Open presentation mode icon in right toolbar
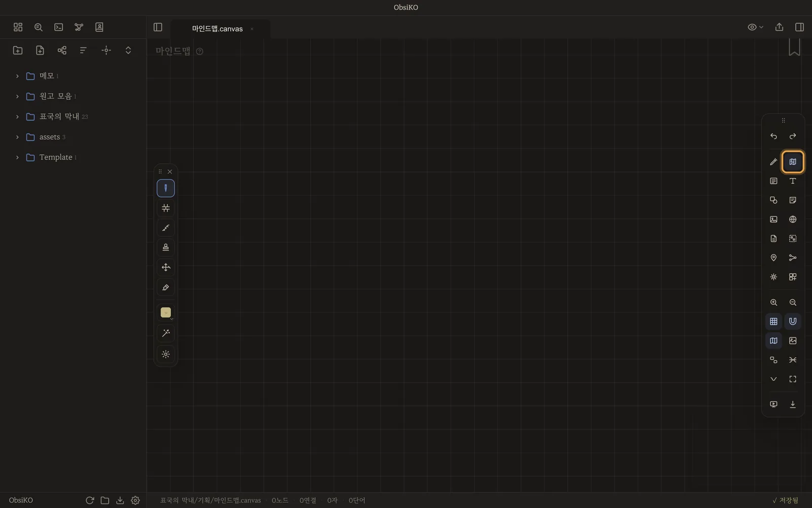The width and height of the screenshot is (812, 508). (773, 404)
